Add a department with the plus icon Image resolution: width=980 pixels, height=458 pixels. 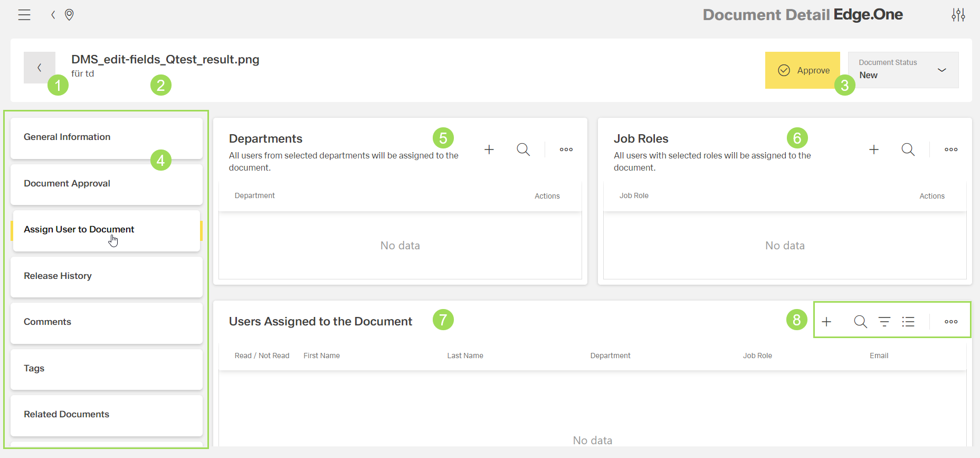pyautogui.click(x=489, y=149)
